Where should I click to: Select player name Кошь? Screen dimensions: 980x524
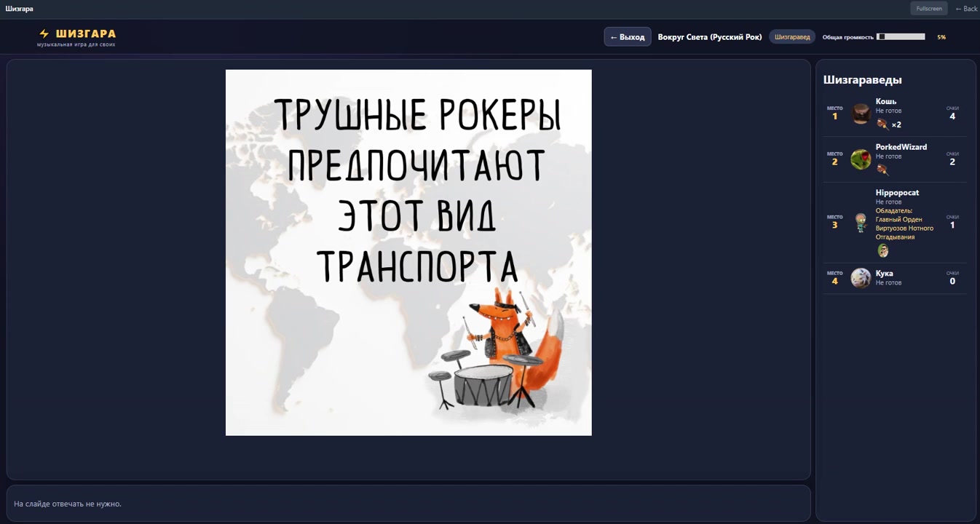tap(886, 101)
